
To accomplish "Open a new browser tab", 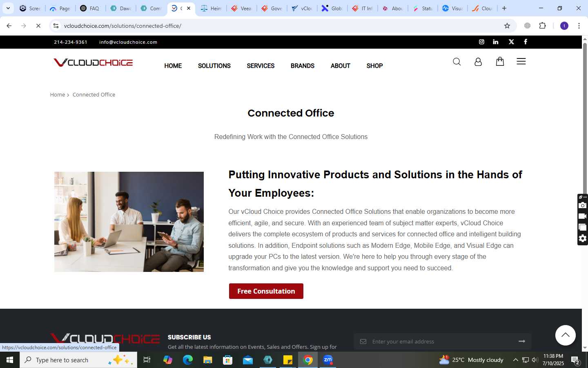I will [504, 8].
